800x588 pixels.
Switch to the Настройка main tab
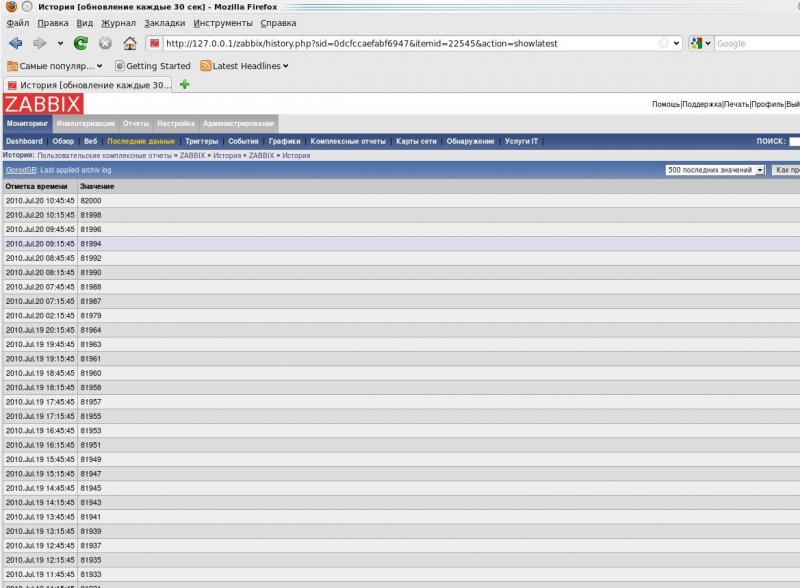click(176, 124)
